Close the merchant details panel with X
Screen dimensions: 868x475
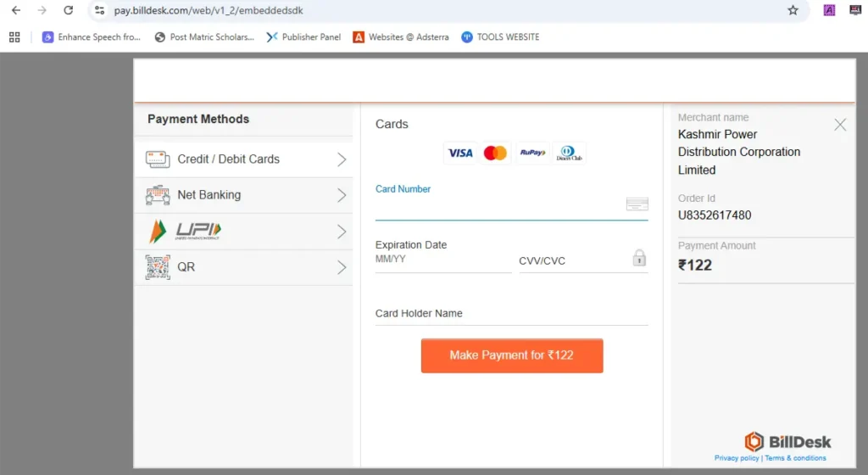pos(840,125)
